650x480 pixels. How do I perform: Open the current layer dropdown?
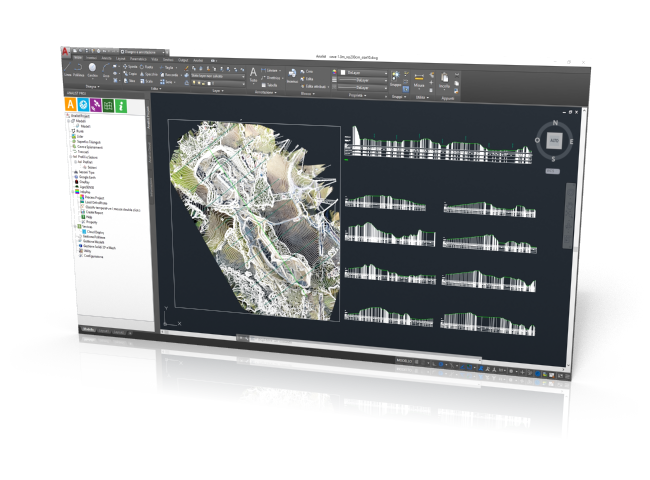coord(217,83)
